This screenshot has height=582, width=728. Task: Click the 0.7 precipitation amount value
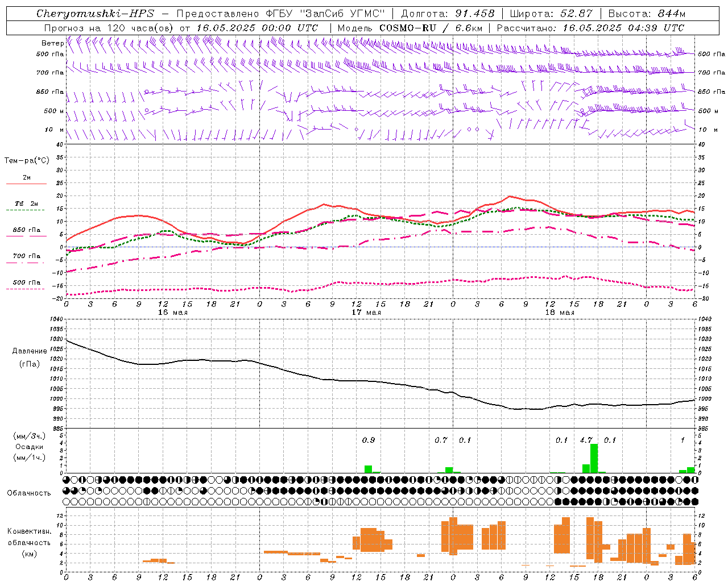pos(441,440)
